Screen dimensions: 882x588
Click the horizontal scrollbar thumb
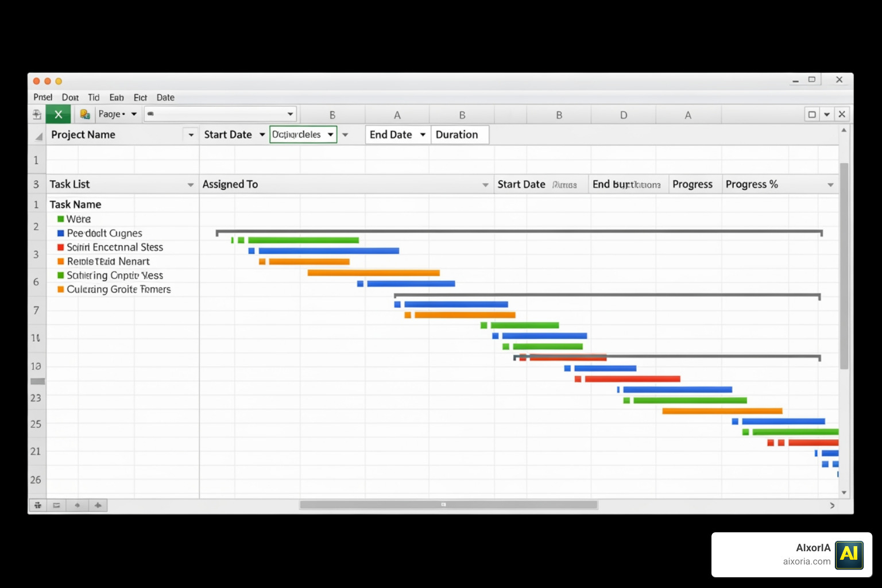coord(448,505)
